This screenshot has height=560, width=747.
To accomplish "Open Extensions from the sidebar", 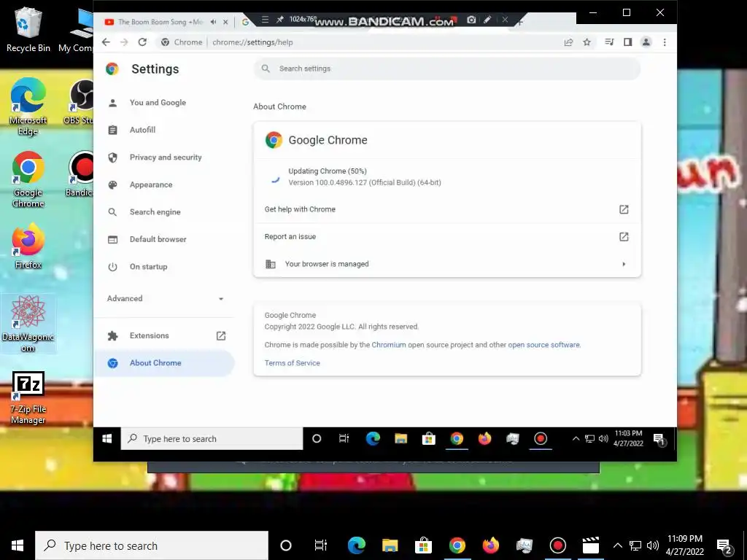I will 164,335.
